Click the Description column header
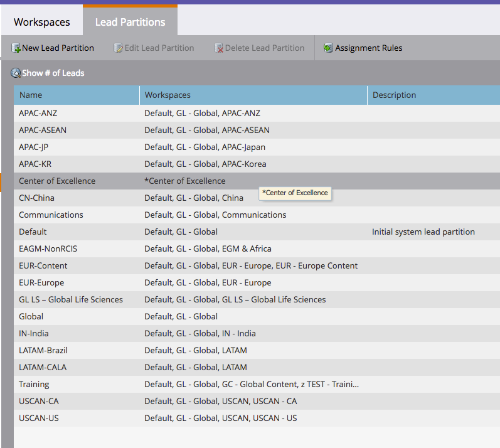This screenshot has height=448, width=500. click(x=434, y=95)
